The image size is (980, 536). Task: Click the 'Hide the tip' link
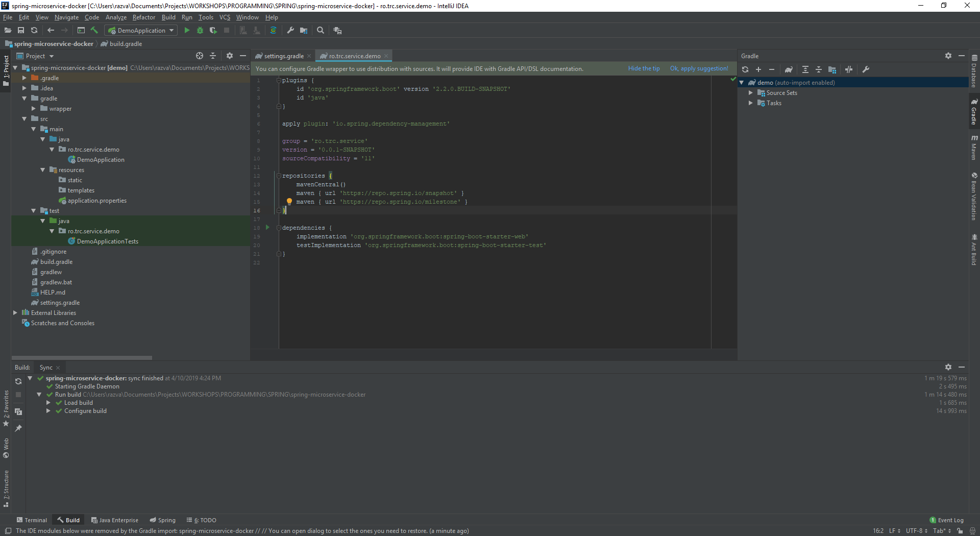[644, 68]
